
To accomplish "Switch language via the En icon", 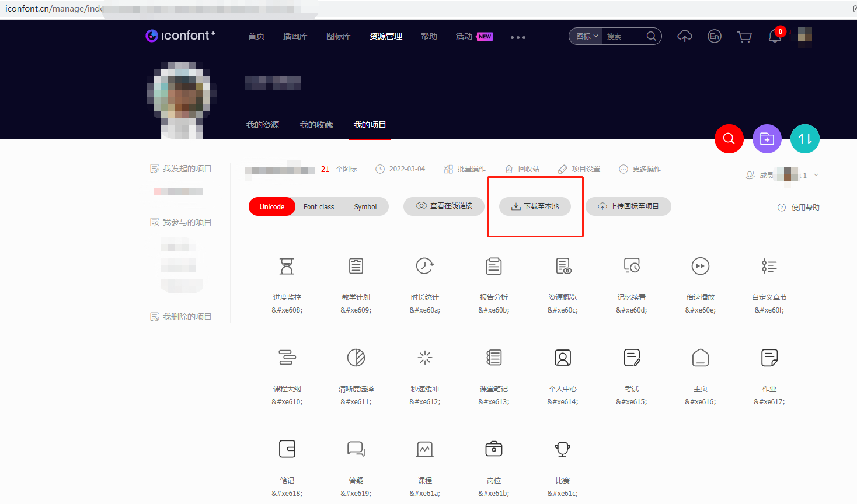I will click(x=714, y=36).
